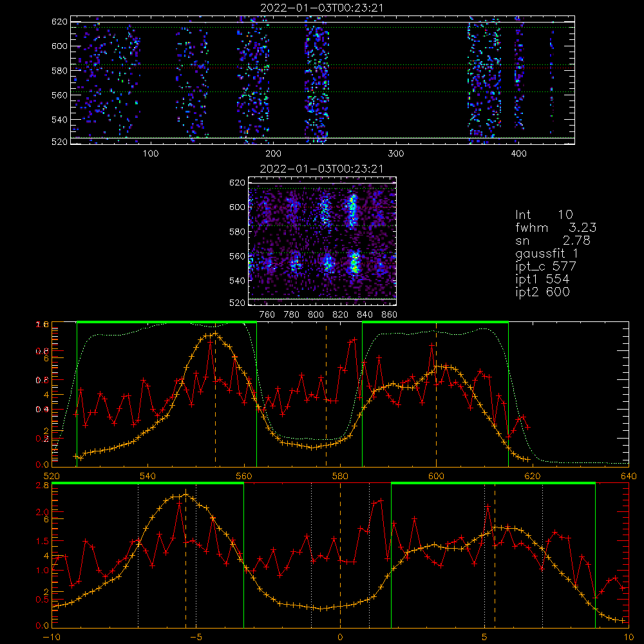Click x-axis label 520 of third plot
This screenshot has width=644, height=644.
tap(52, 476)
